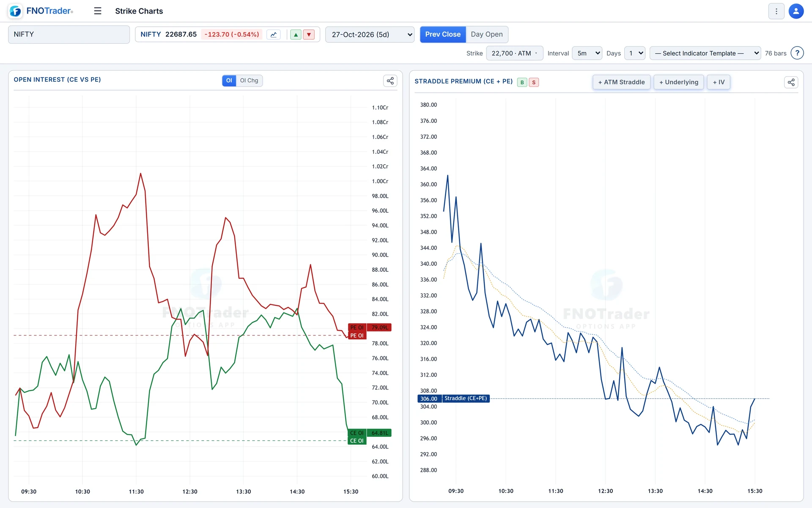Image resolution: width=812 pixels, height=508 pixels.
Task: Click the Straddle (CE+PE) price label
Action: [x=466, y=398]
